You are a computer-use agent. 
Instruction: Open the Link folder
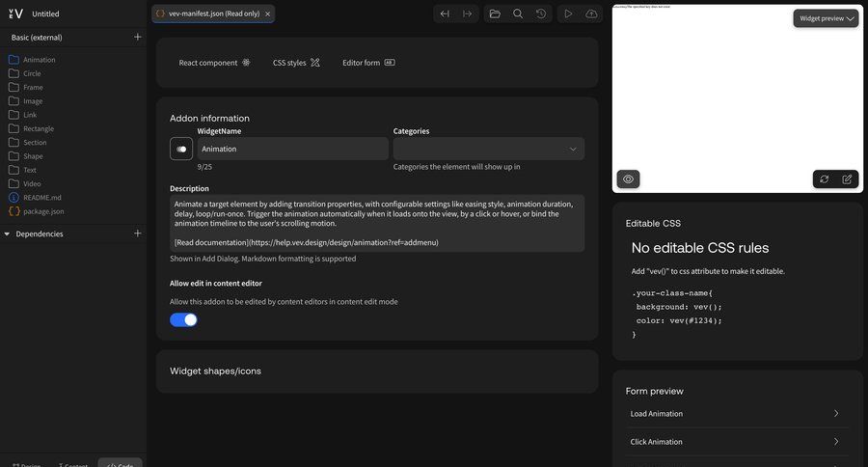pos(23,115)
